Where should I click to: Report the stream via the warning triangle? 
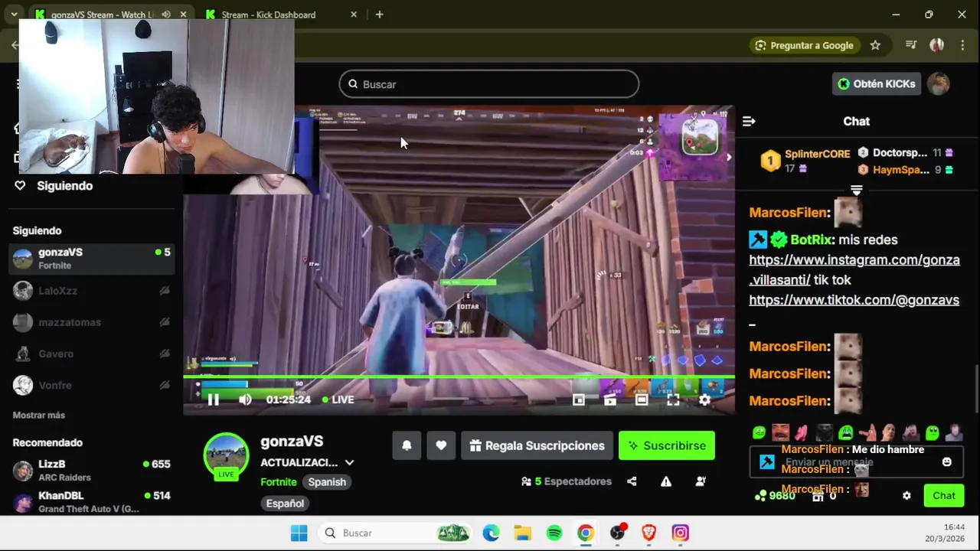(x=666, y=481)
